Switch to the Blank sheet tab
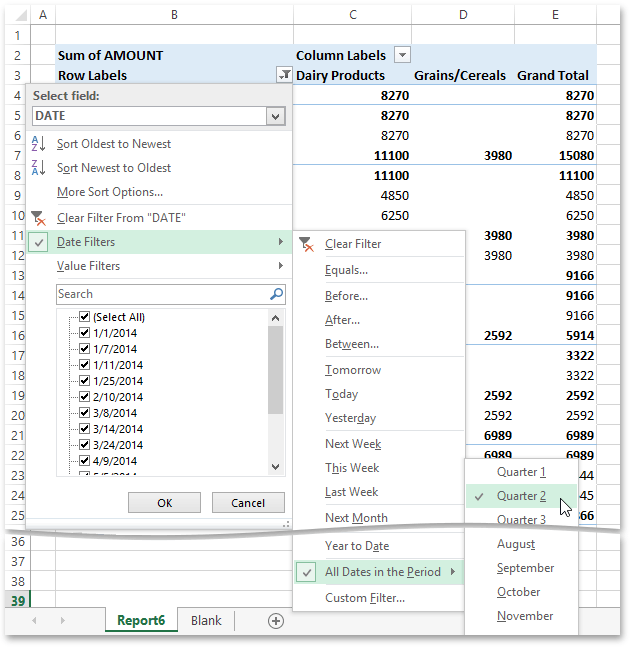 tap(206, 620)
